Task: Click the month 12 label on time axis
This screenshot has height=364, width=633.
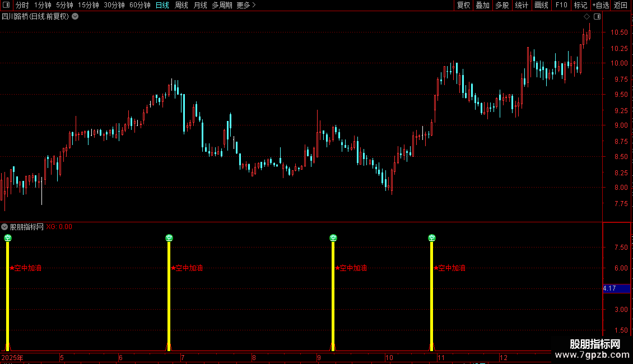Action: (503, 357)
